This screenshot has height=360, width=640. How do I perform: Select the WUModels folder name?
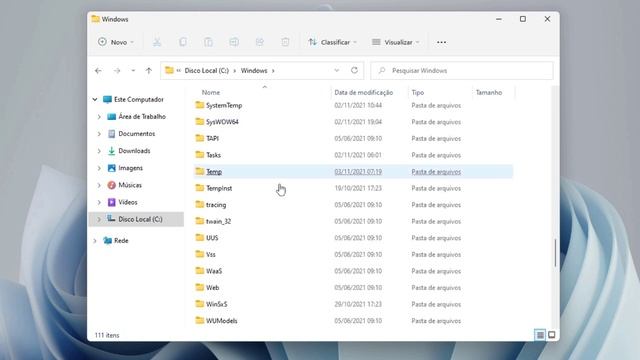[x=222, y=321]
